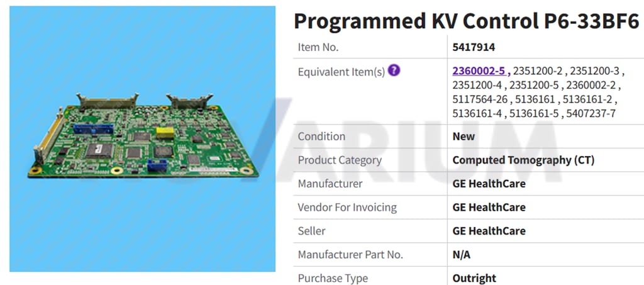Click equivalent item 2351200-5

pos(534,86)
